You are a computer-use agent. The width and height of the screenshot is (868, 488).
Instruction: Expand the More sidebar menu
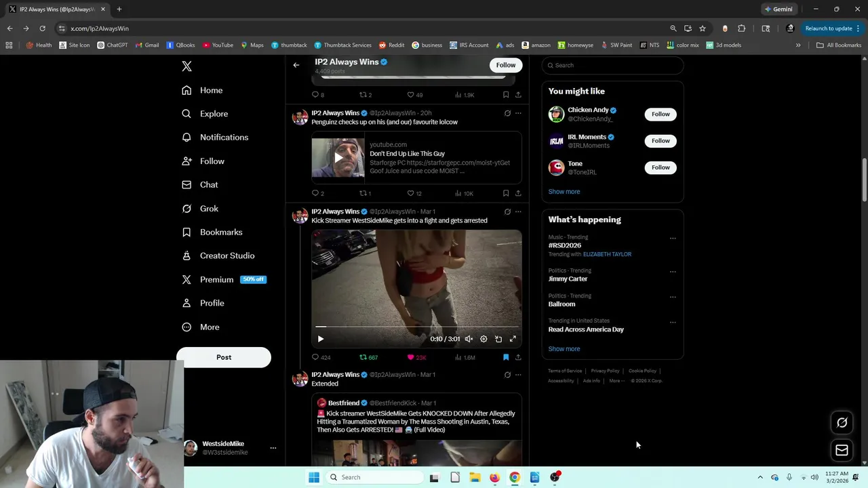click(201, 327)
